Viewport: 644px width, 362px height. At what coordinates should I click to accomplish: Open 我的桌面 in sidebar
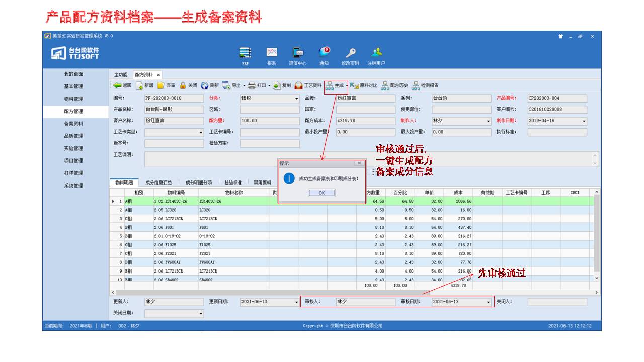(x=73, y=74)
